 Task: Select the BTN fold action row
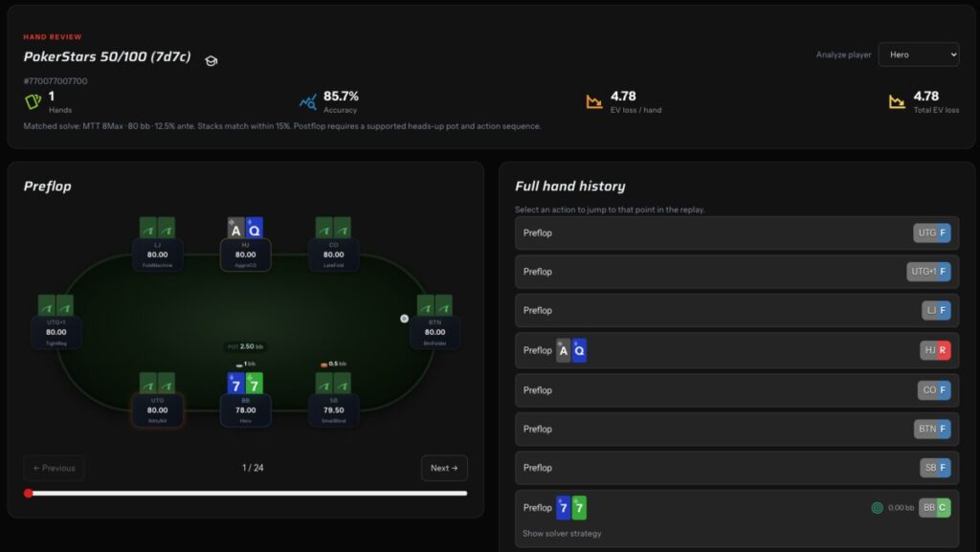(737, 429)
